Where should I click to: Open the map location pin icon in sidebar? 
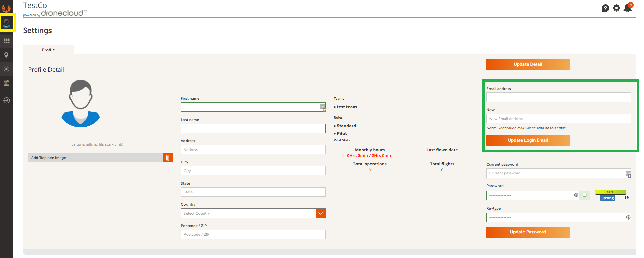(x=6, y=55)
